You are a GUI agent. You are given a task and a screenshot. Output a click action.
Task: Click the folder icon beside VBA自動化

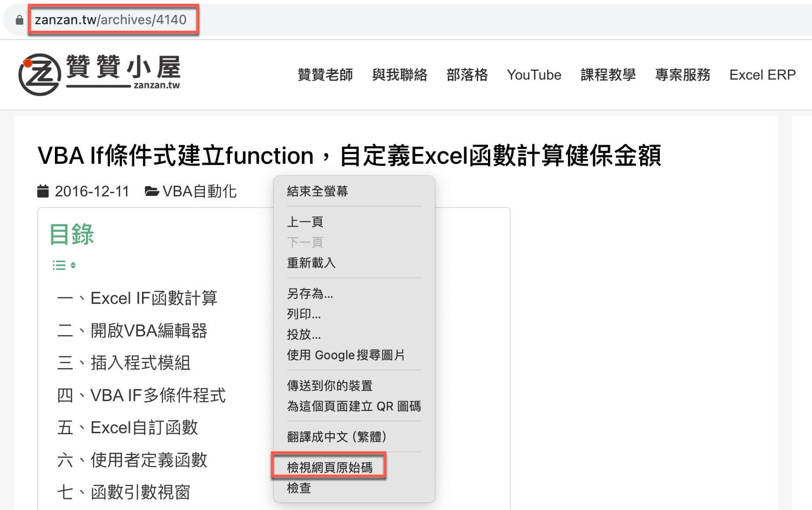152,191
